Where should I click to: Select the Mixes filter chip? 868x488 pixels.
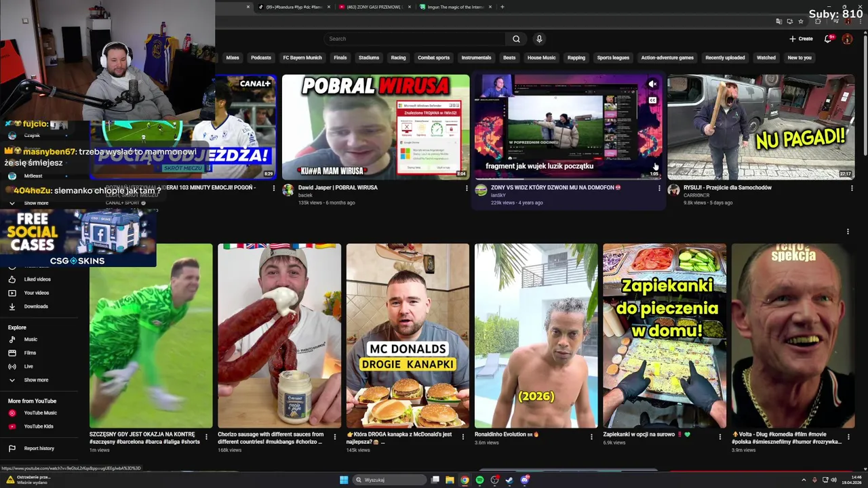pos(233,58)
